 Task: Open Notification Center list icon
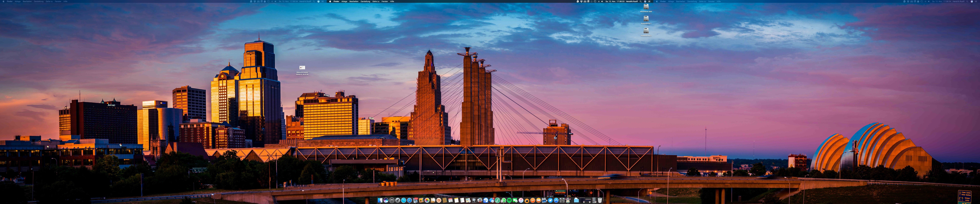(x=649, y=2)
